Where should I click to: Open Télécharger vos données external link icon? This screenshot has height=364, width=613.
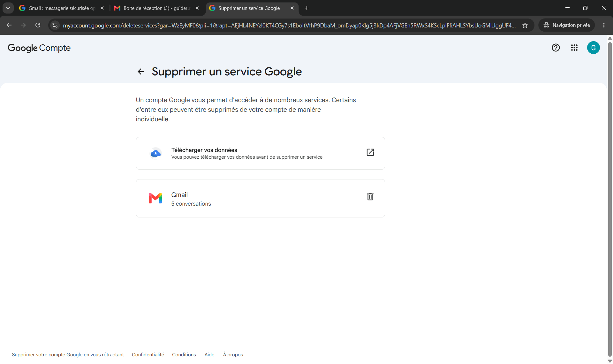(x=370, y=152)
